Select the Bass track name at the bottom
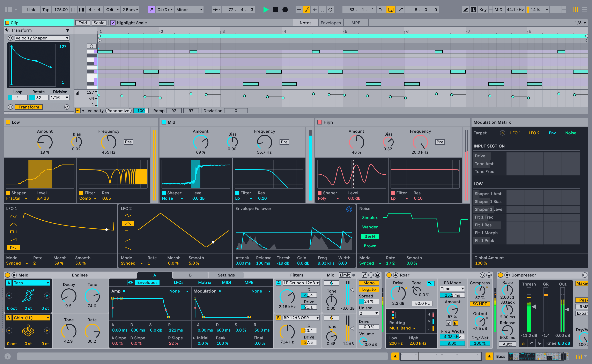This screenshot has height=364, width=592. click(501, 356)
